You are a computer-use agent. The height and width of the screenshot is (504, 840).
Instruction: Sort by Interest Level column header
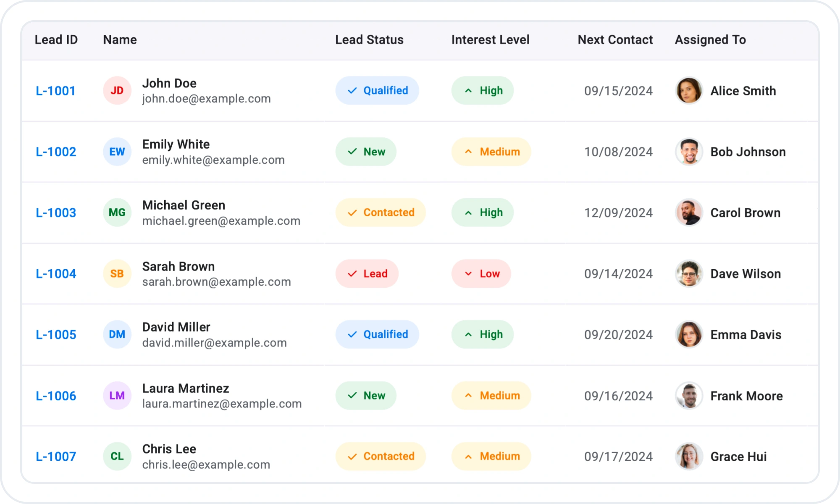pyautogui.click(x=491, y=40)
